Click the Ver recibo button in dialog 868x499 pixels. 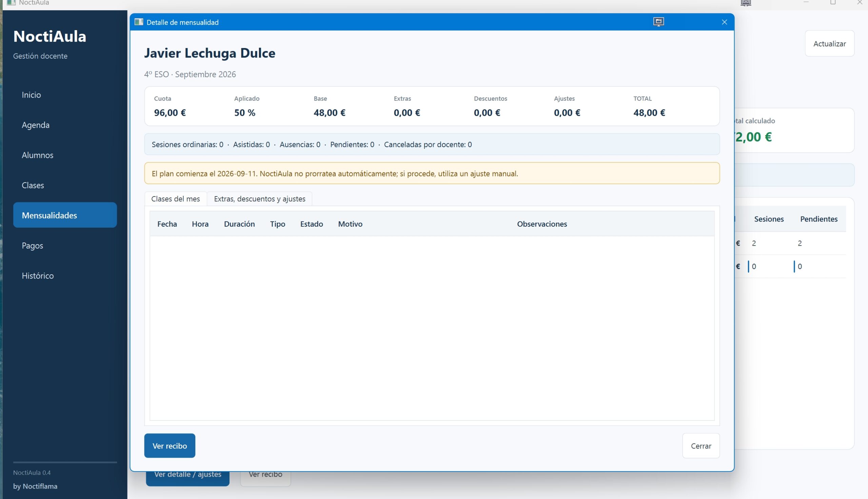click(170, 445)
